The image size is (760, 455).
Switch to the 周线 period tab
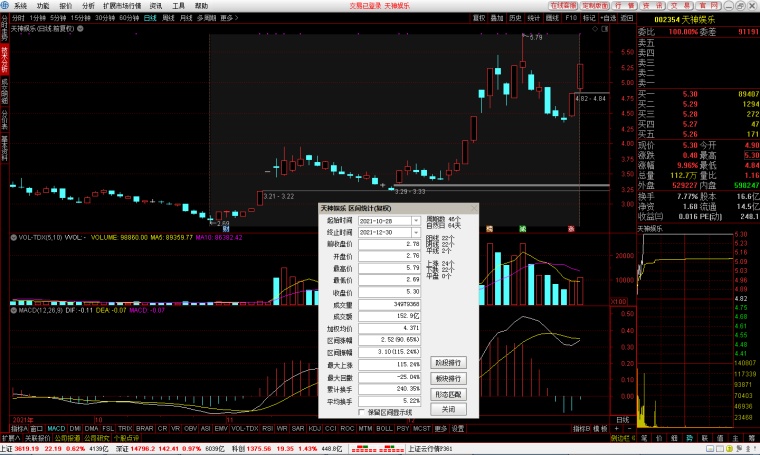168,18
